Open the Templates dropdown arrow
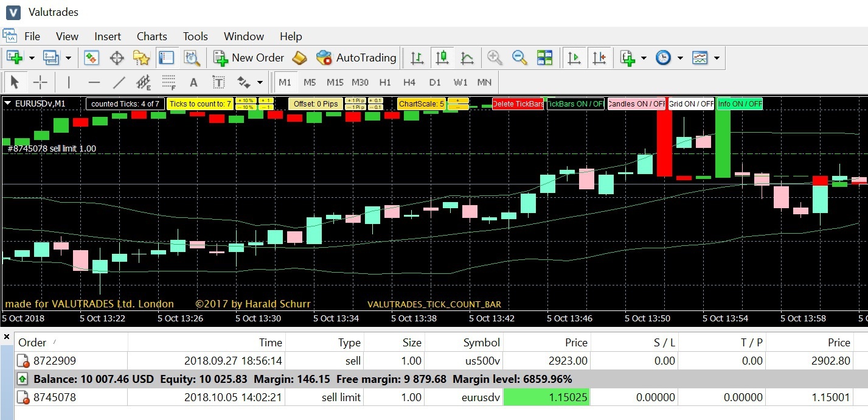This screenshot has height=420, width=868. coord(717,58)
